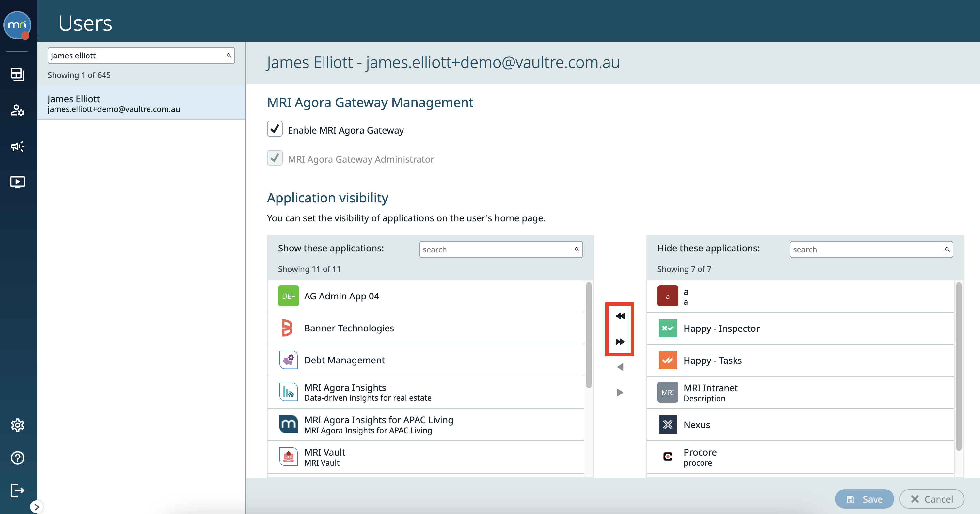Click the Save button
Screen dimensions: 980x514
coord(864,499)
